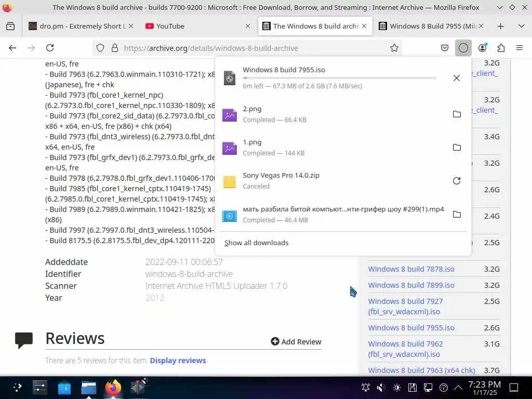Open the mp4 video file icon
This screenshot has width=532, height=399.
[x=229, y=216]
